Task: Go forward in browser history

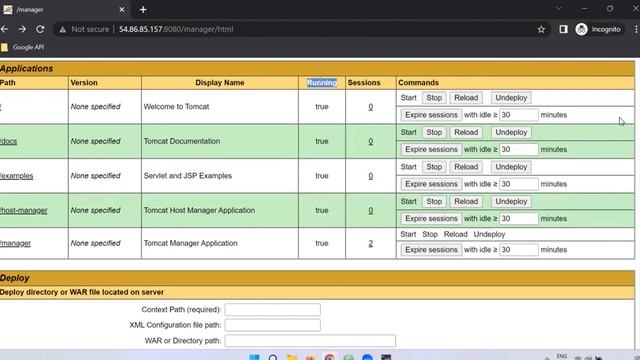Action: click(22, 29)
